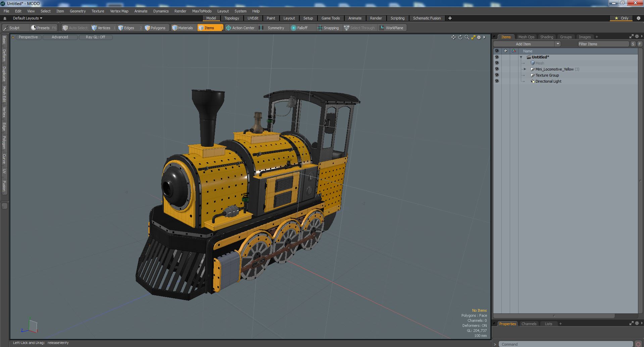Viewport: 644px width, 347px height.
Task: Open the Default Layouts dropdown
Action: pos(28,18)
